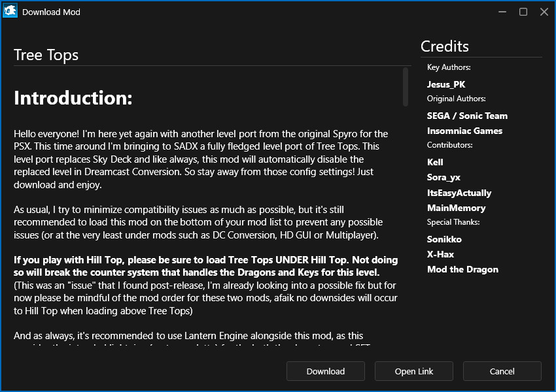Minimize the Download Mod window
Screen dimensions: 556x392
[502, 12]
